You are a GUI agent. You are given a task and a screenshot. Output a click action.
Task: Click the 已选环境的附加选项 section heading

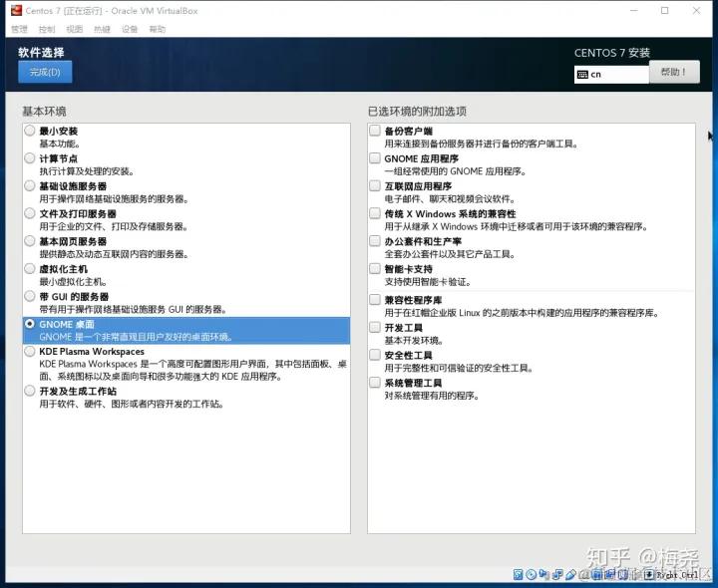point(417,112)
